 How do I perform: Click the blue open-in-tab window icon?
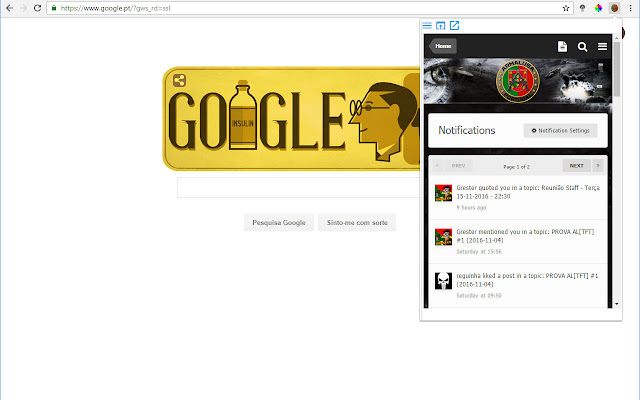point(440,26)
